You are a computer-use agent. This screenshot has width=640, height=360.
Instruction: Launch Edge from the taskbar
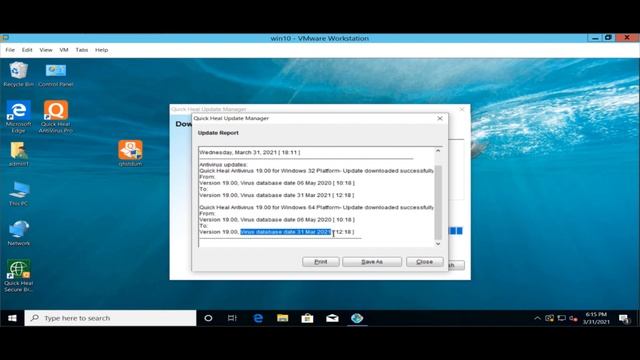258,318
